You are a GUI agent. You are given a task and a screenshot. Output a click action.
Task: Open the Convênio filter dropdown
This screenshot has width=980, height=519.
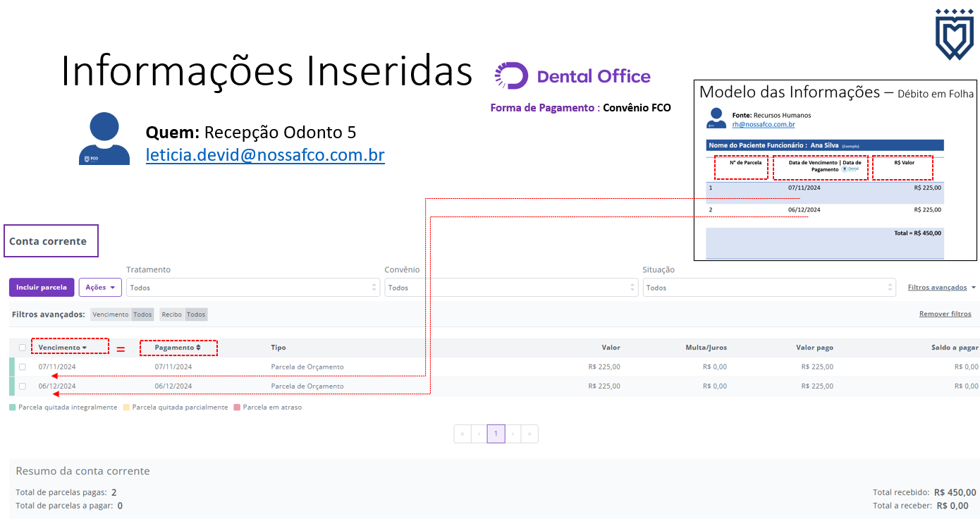pos(510,288)
